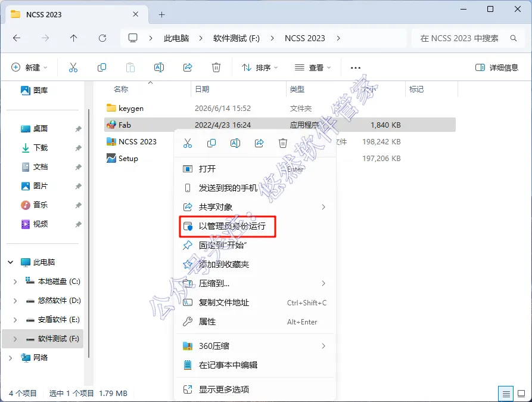
Task: Click the Cut icon in the main toolbar
Action: [x=73, y=67]
